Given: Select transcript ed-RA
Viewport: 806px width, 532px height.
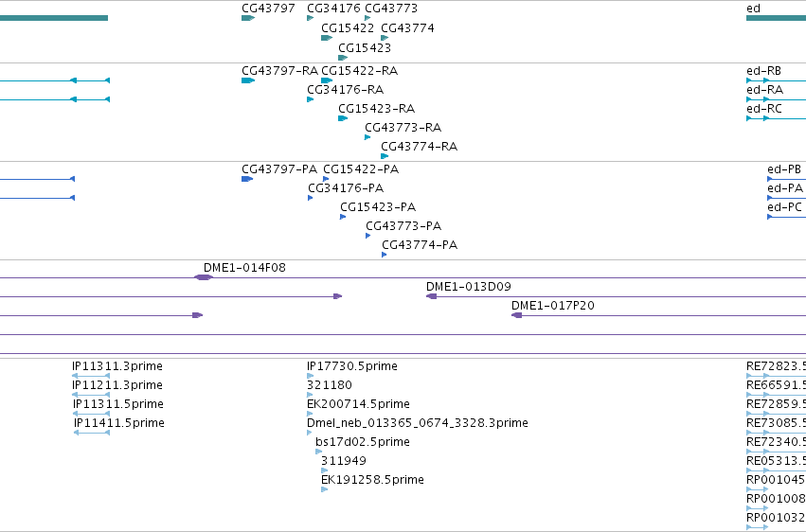Looking at the screenshot, I should (x=765, y=89).
